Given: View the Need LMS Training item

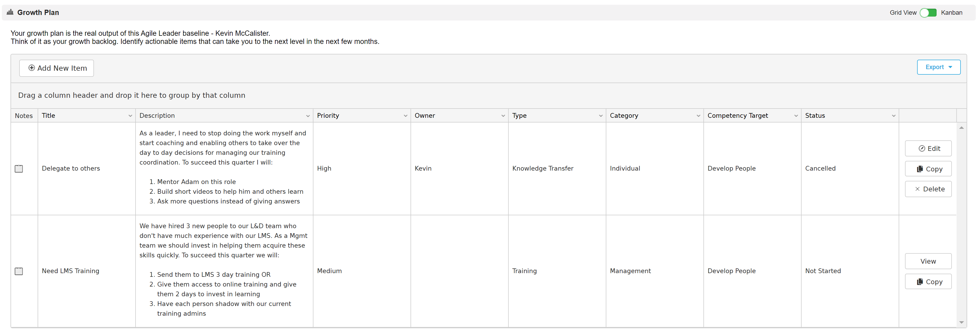Looking at the screenshot, I should pyautogui.click(x=928, y=261).
